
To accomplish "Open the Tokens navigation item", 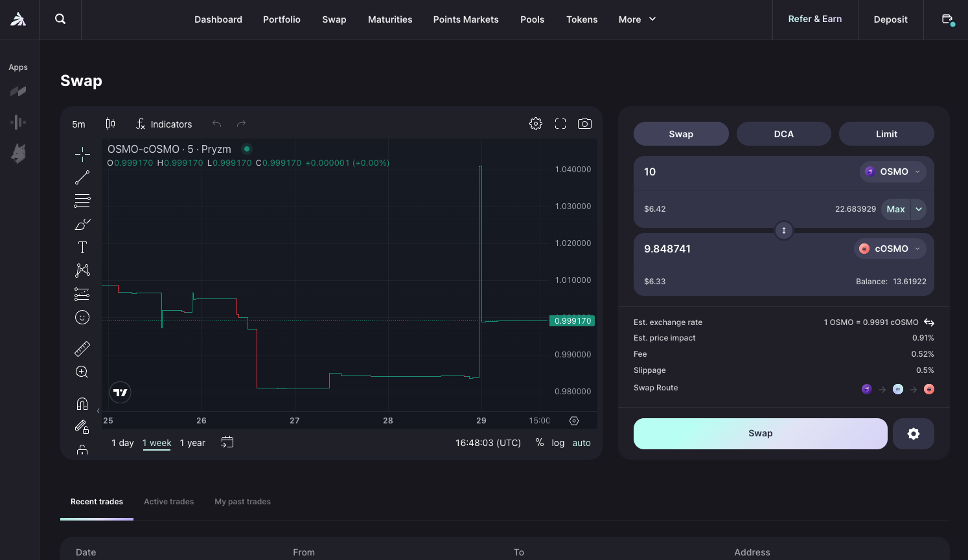I will 582,19.
